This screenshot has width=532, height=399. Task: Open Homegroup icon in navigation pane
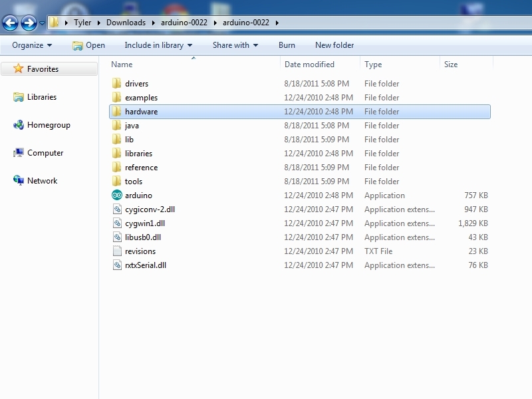point(19,125)
